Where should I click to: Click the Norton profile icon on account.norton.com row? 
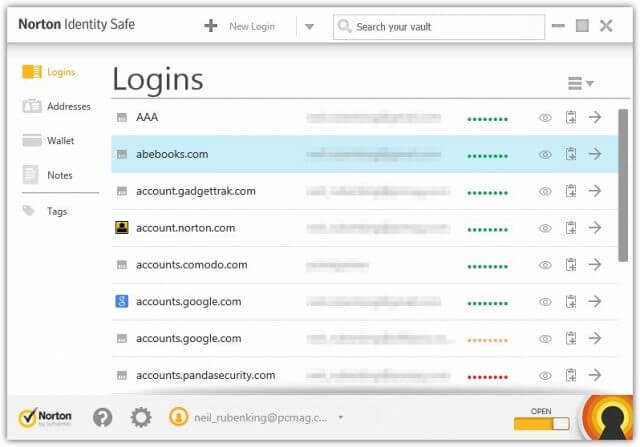122,227
